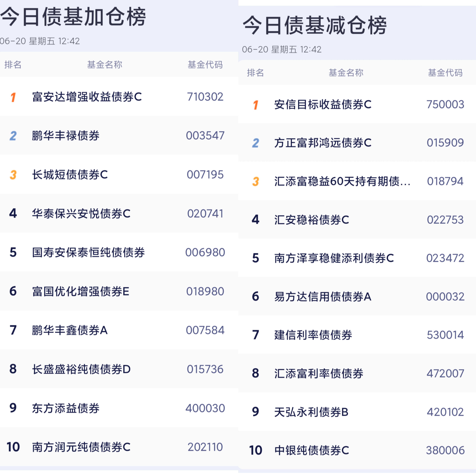Open 鹏华丰鑫债券A fund entry

(x=119, y=330)
